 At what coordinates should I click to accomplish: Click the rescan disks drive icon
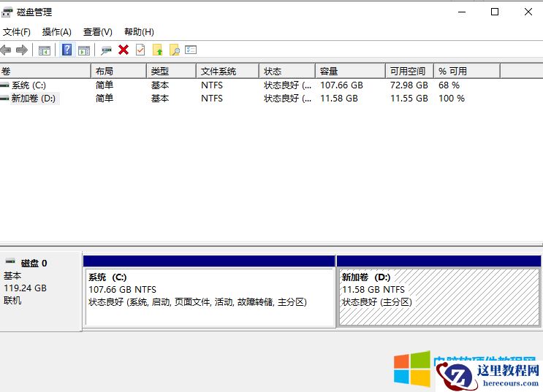point(106,50)
